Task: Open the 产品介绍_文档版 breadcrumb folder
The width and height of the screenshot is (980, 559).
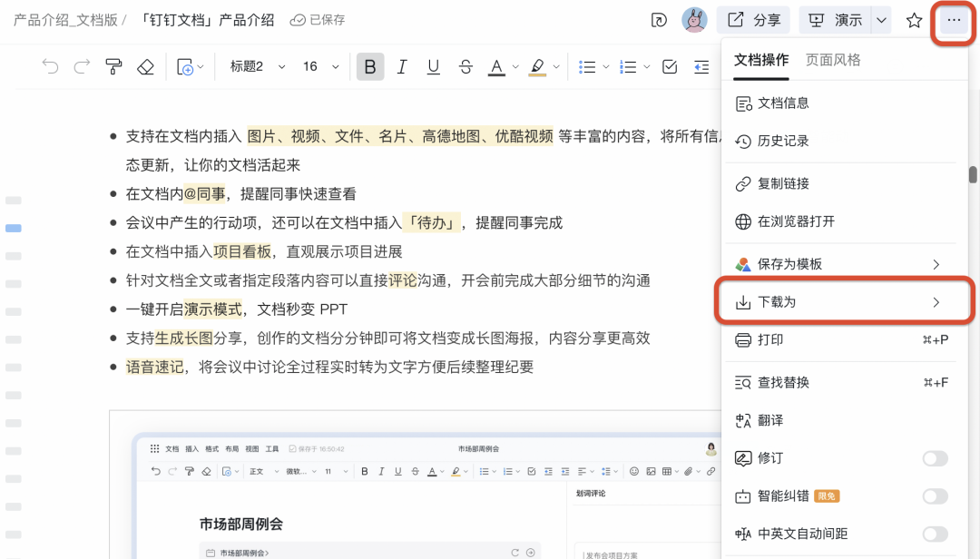Action: (65, 21)
